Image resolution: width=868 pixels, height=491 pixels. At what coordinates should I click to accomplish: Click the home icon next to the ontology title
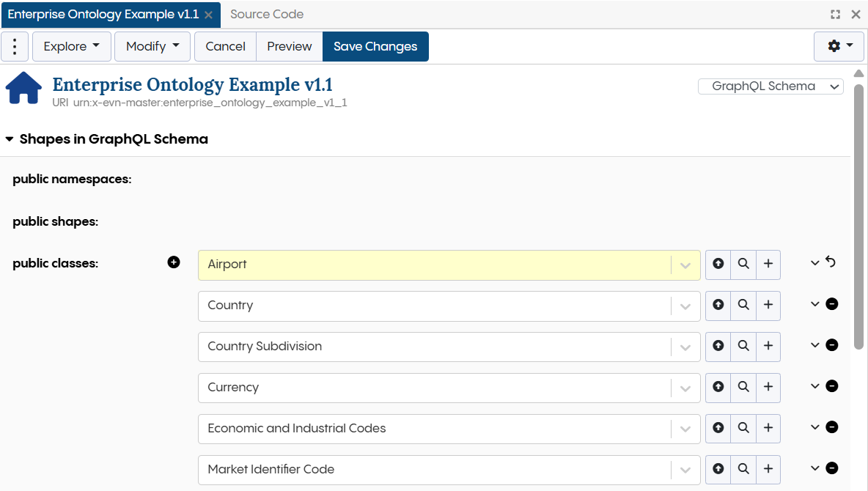tap(23, 88)
